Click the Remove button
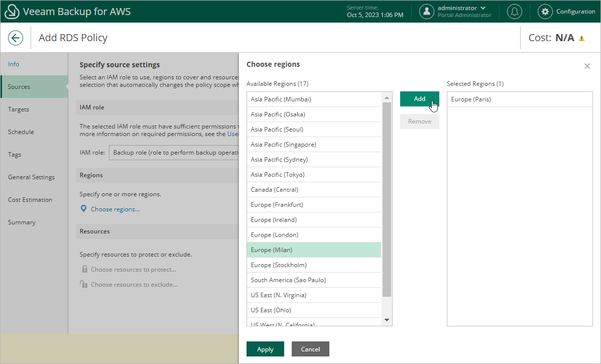The width and height of the screenshot is (601, 364). [419, 122]
